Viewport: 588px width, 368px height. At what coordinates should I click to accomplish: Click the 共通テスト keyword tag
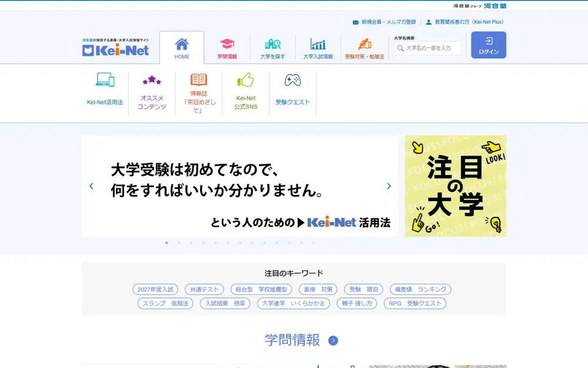click(x=205, y=290)
